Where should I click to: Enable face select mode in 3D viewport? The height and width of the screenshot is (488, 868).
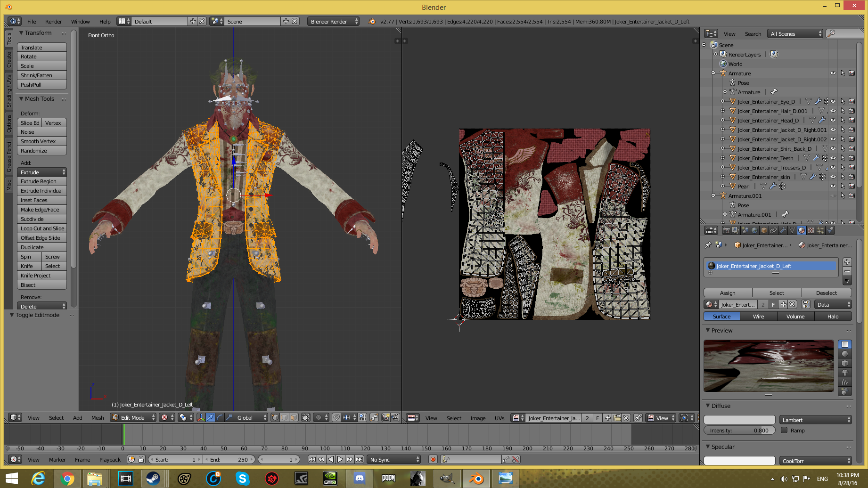pyautogui.click(x=294, y=417)
